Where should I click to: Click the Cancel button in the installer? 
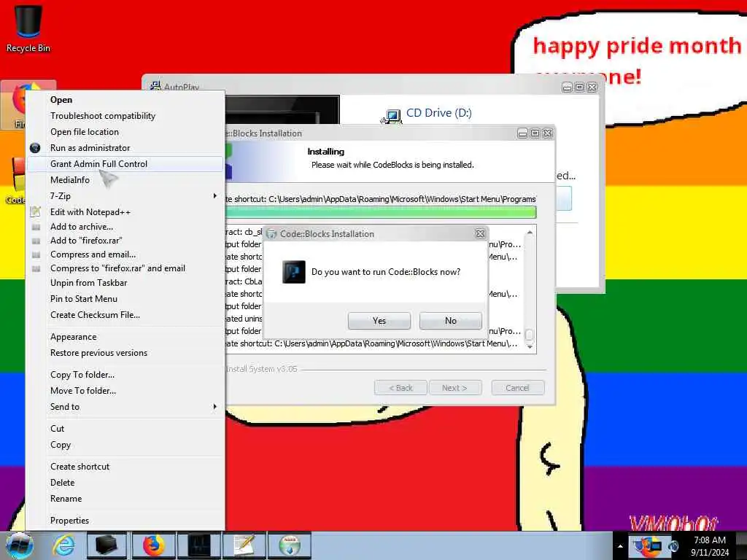pyautogui.click(x=517, y=388)
